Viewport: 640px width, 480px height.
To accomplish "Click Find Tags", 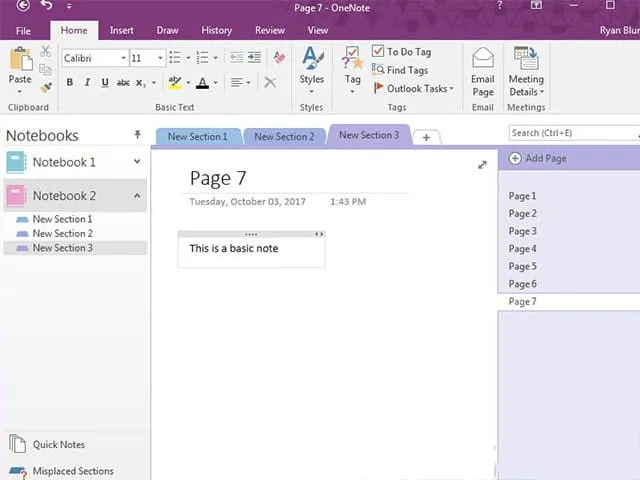I will click(400, 70).
